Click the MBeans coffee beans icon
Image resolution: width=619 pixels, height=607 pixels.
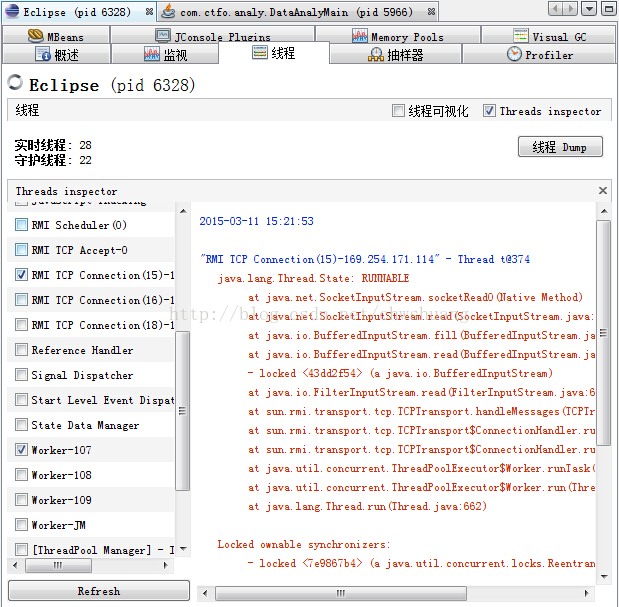pos(36,36)
